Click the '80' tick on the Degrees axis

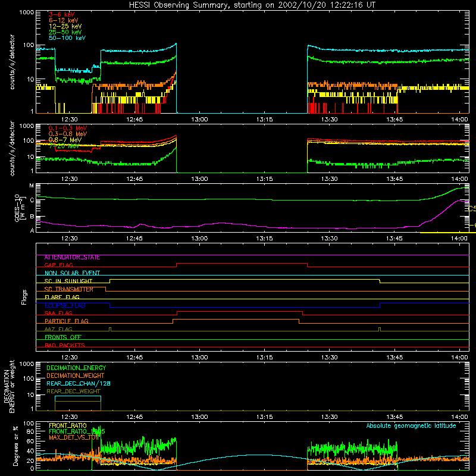(x=31, y=431)
